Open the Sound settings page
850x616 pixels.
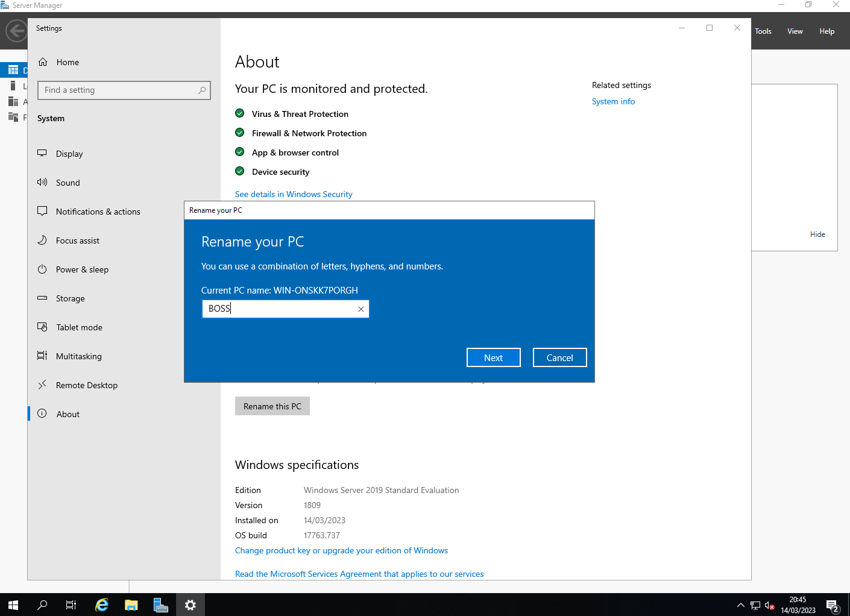tap(68, 183)
